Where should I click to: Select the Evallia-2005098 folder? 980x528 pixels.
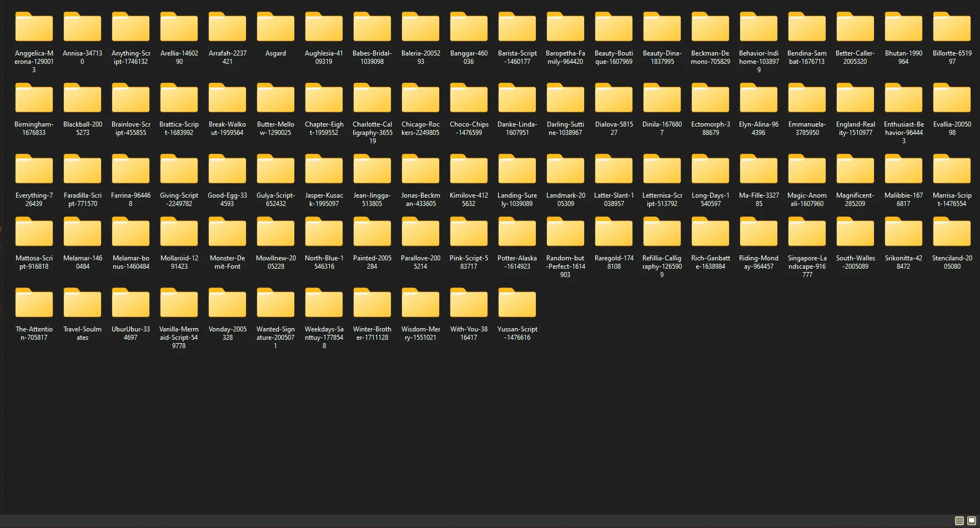(x=952, y=109)
